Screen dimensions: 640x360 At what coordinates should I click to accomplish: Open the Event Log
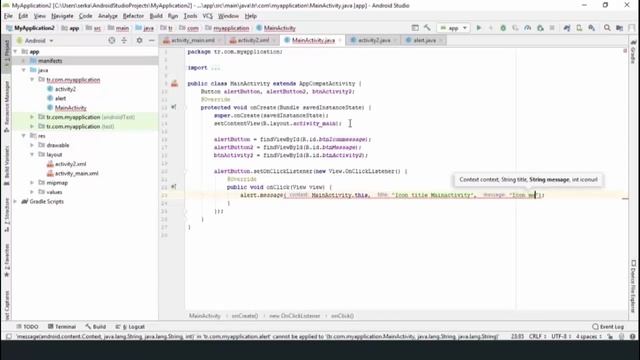tap(608, 327)
